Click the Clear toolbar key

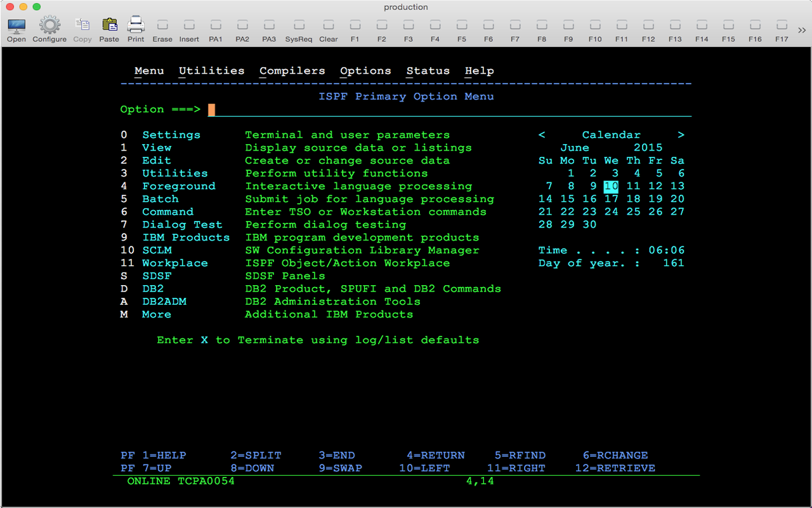pos(329,29)
